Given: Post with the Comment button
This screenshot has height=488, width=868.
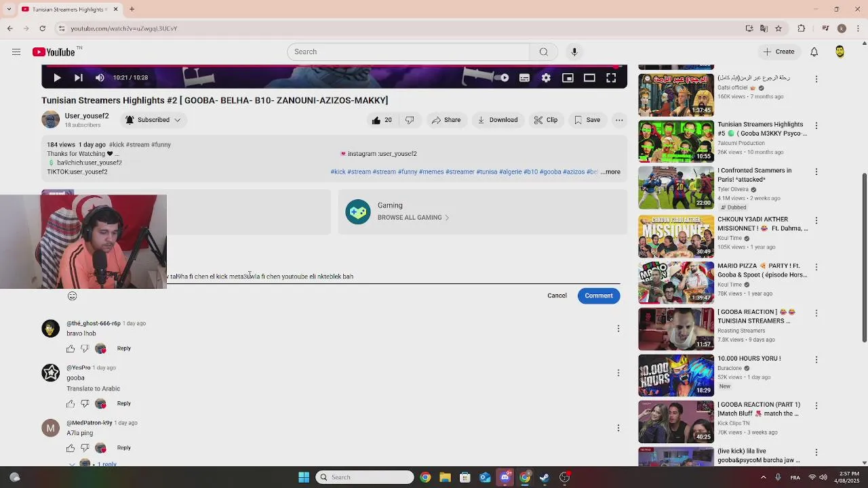Looking at the screenshot, I should point(599,296).
